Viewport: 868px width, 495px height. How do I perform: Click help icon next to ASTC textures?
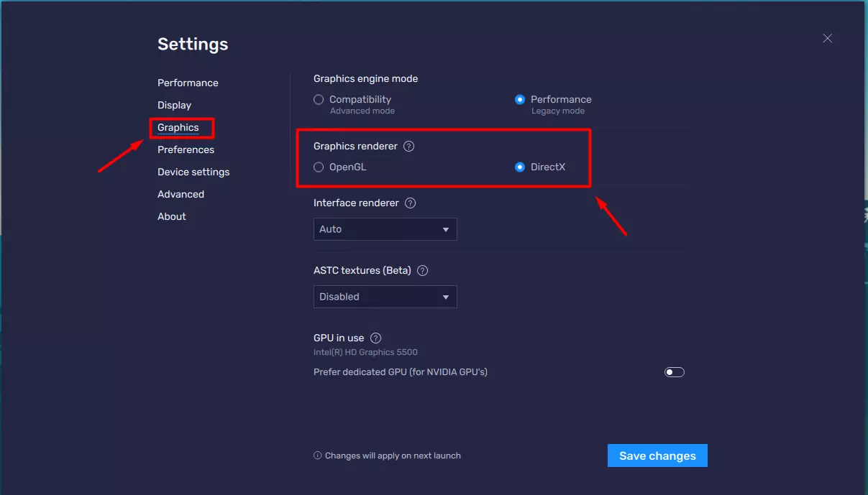point(423,271)
